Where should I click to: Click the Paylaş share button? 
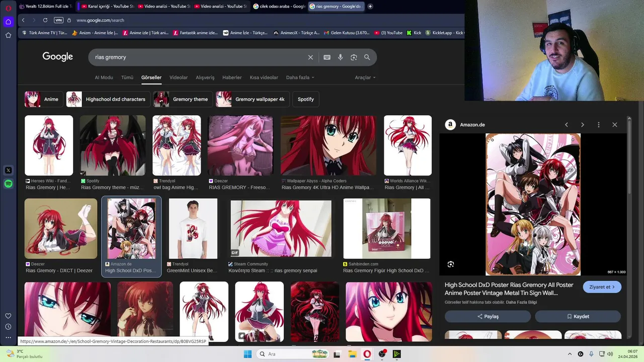click(x=488, y=316)
